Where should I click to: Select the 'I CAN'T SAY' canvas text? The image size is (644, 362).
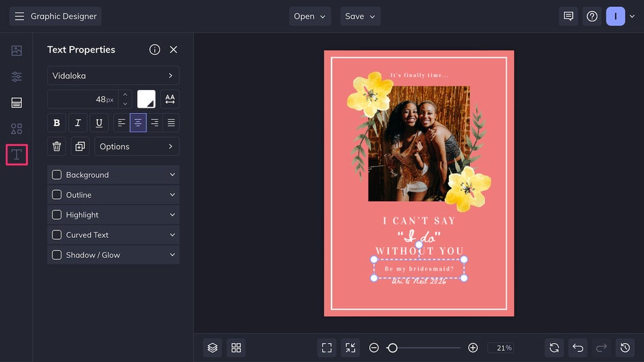(419, 221)
